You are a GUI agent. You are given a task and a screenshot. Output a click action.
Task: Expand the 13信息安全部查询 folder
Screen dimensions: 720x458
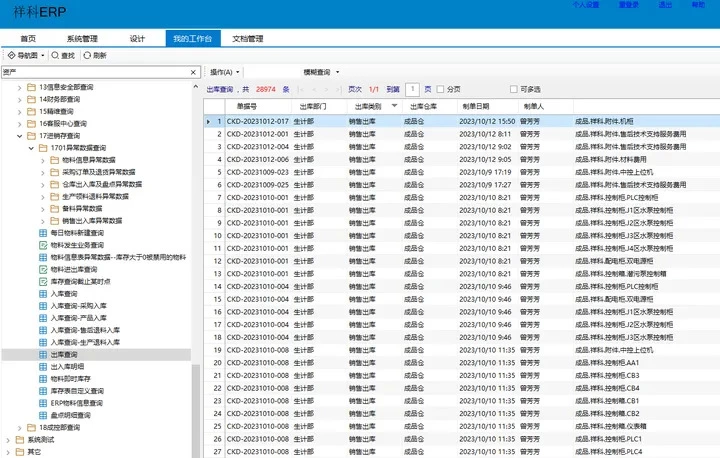[21, 88]
